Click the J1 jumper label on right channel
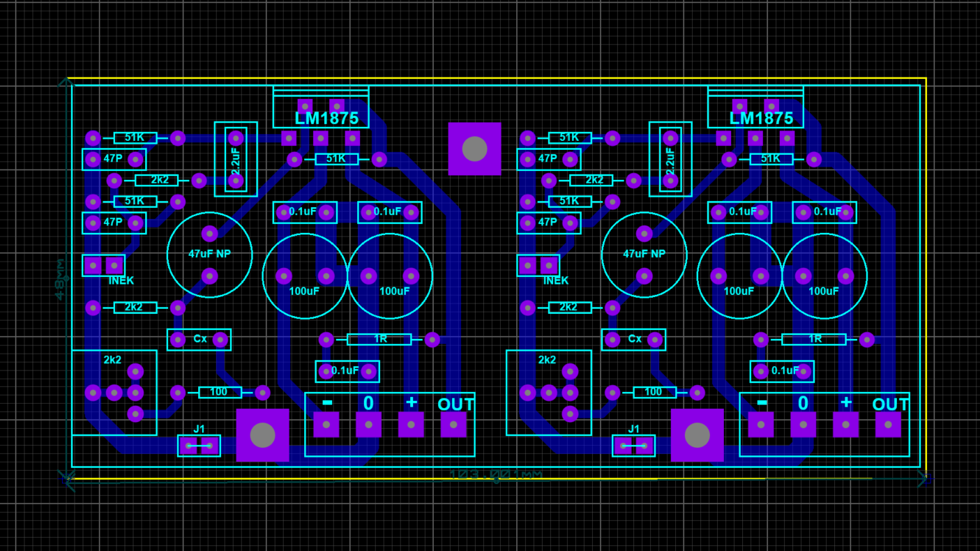This screenshot has width=980, height=551. tap(634, 429)
